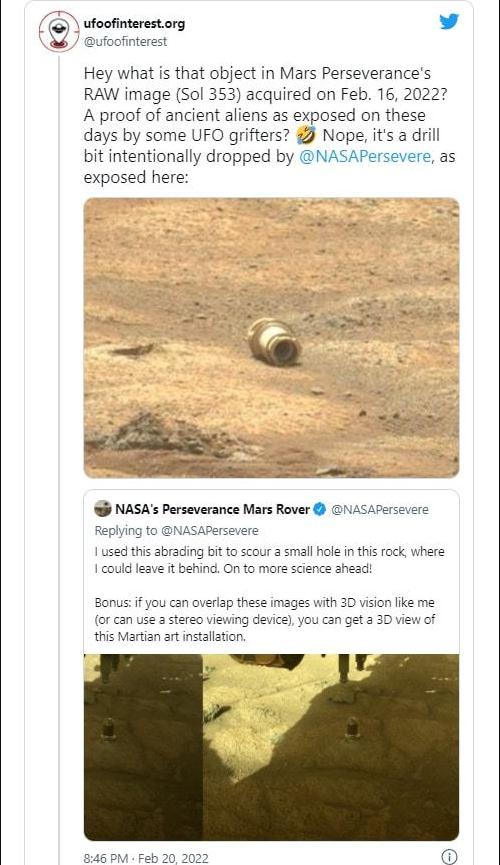Open the @ufoofinterest handle link
500x865 pixels.
125,41
